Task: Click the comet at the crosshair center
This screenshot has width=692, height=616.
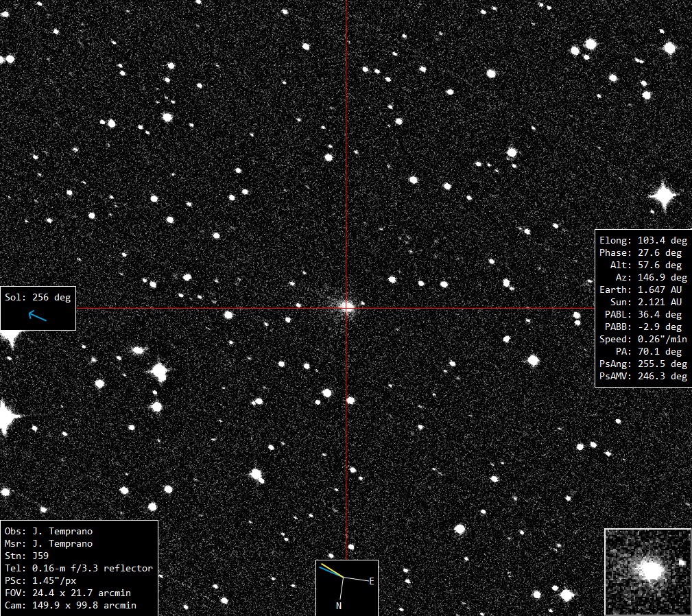Action: (x=347, y=307)
